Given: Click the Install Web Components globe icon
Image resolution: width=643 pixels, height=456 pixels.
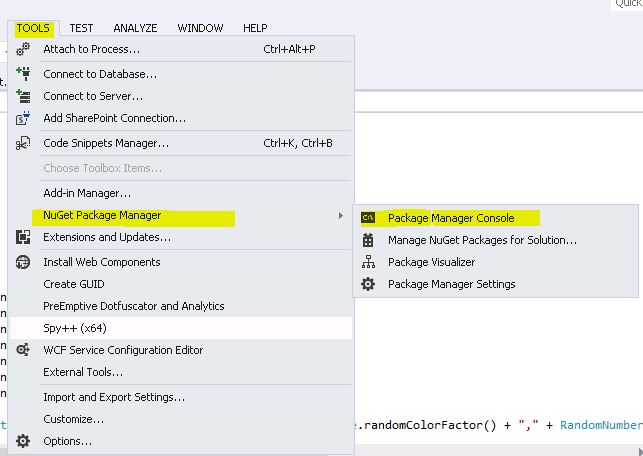Looking at the screenshot, I should tap(24, 262).
